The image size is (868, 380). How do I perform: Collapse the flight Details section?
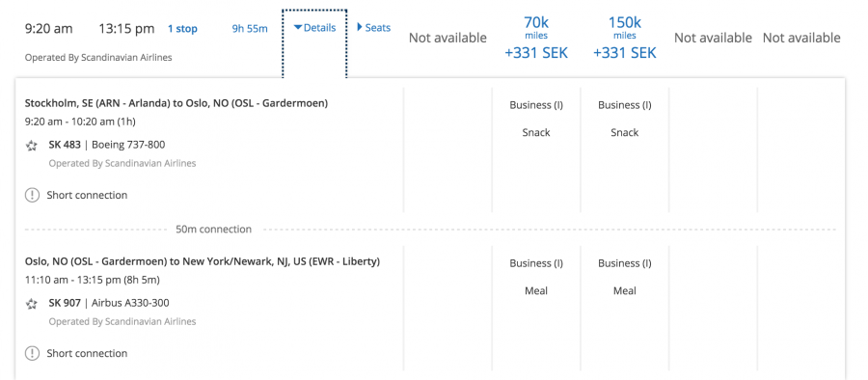[314, 28]
